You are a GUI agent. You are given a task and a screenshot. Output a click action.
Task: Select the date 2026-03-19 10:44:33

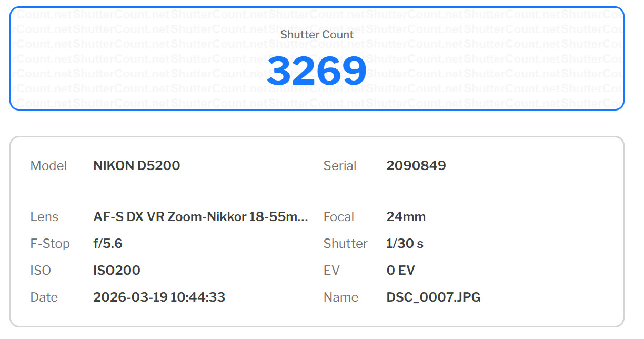(x=159, y=297)
